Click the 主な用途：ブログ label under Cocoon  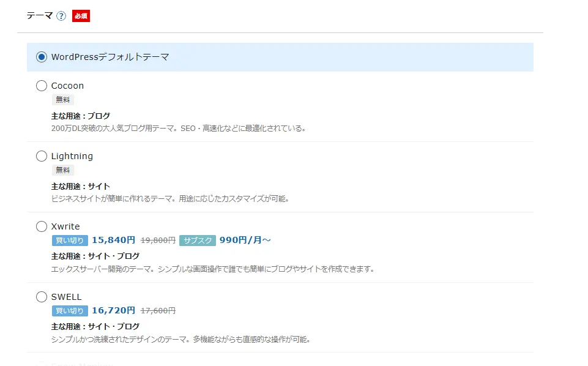(80, 116)
